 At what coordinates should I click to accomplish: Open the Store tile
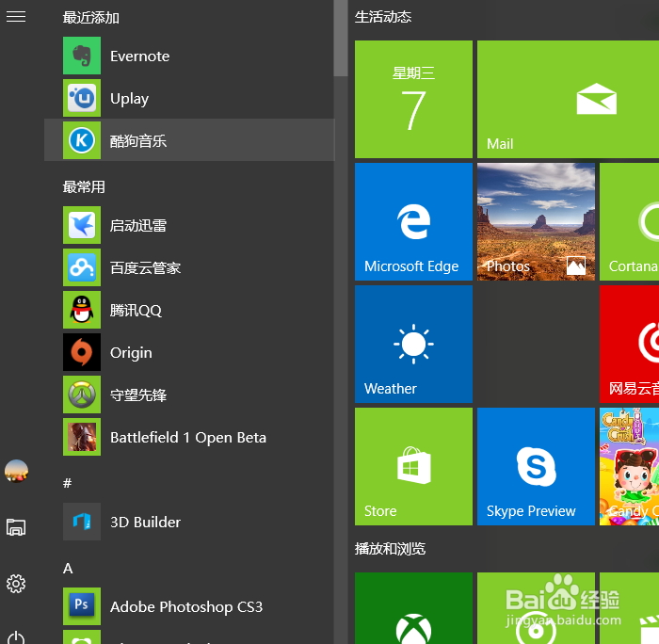pos(413,466)
